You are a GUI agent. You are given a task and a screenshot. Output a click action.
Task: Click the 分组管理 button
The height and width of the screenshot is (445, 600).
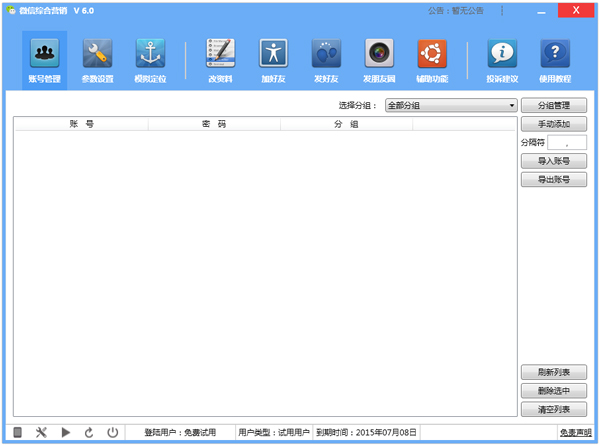(x=553, y=105)
